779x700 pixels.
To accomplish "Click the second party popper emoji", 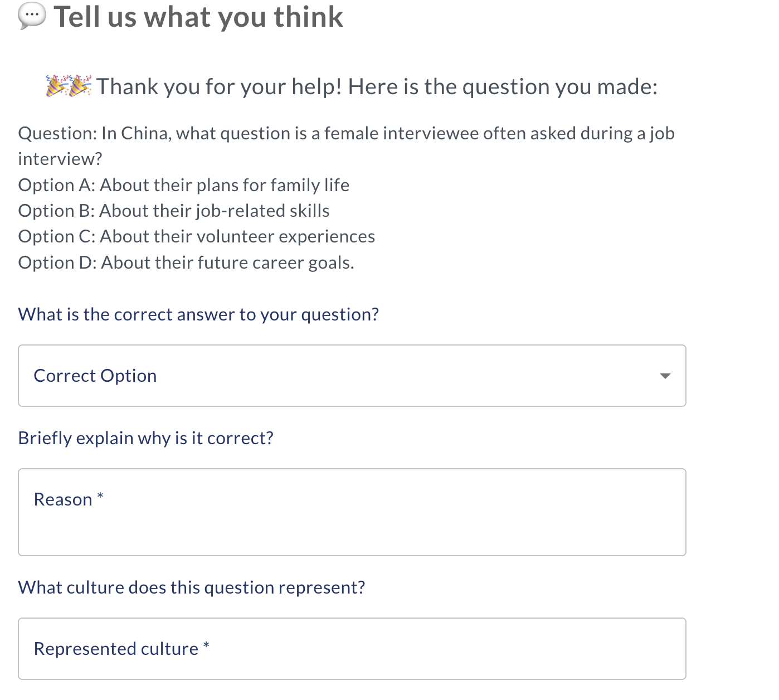I will coord(80,86).
